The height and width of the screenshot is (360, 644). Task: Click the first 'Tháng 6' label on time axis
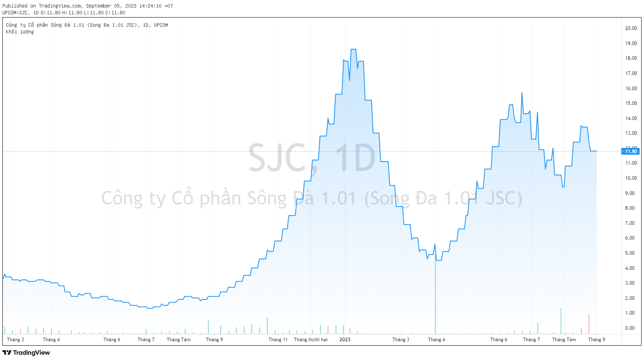(x=112, y=340)
